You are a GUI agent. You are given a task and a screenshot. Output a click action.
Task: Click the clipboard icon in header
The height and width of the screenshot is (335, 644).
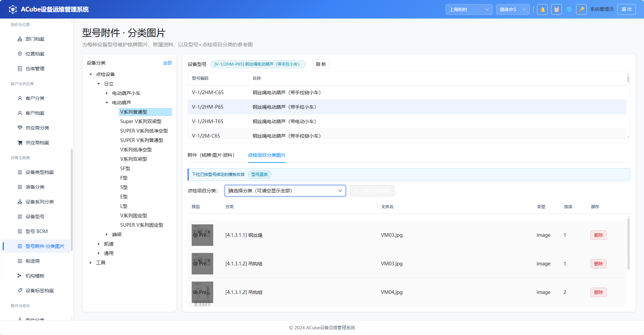(x=556, y=9)
